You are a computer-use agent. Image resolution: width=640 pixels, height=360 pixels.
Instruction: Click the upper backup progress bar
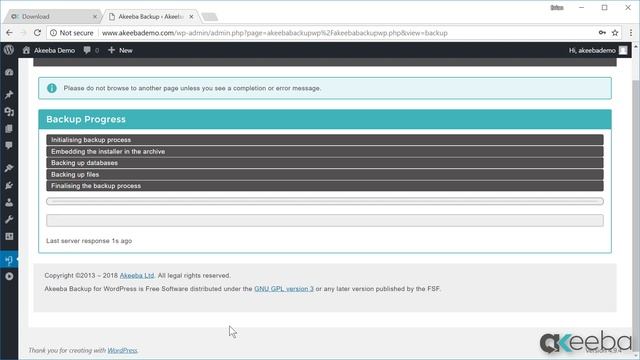pyautogui.click(x=325, y=201)
